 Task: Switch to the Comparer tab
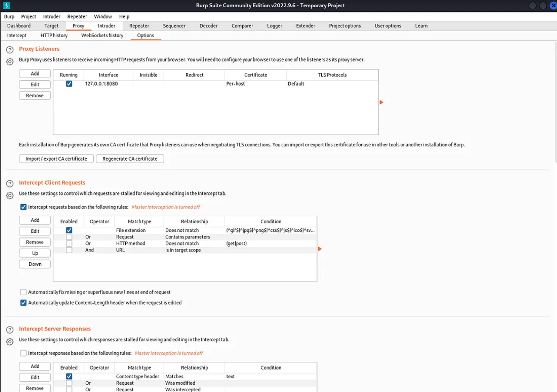tap(242, 26)
